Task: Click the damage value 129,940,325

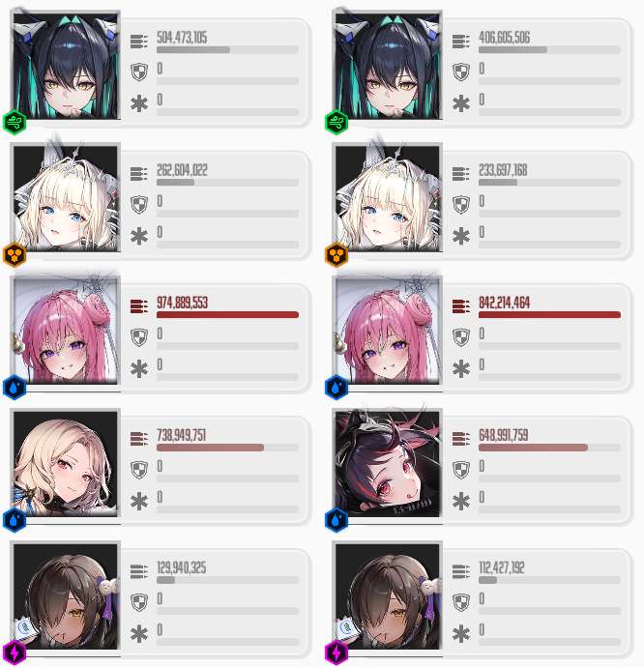Action: [182, 567]
